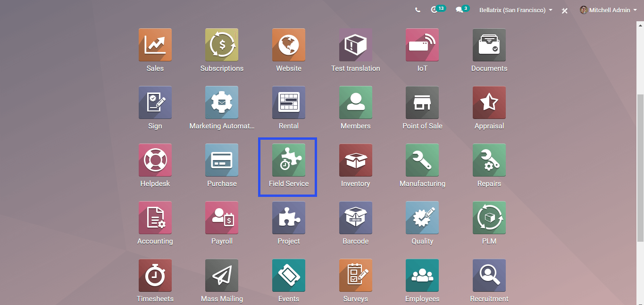Open conversations with 3 unread messages
Image resolution: width=644 pixels, height=305 pixels.
point(462,9)
